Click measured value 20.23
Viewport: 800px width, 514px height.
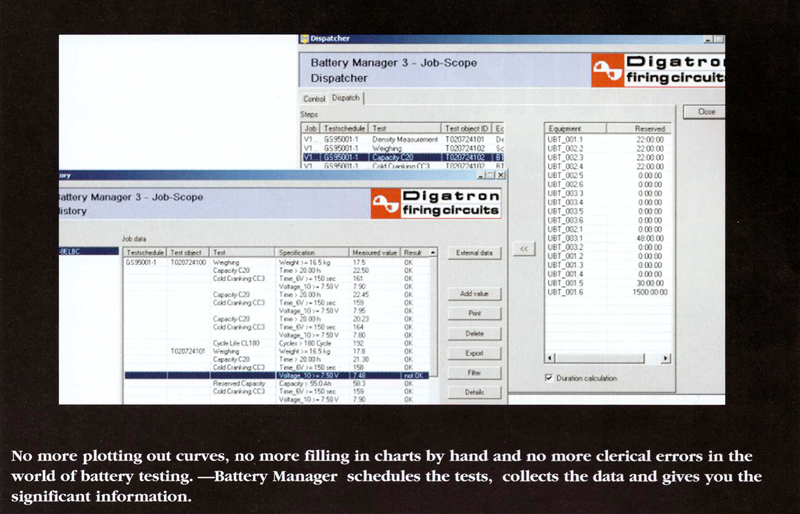click(x=361, y=319)
